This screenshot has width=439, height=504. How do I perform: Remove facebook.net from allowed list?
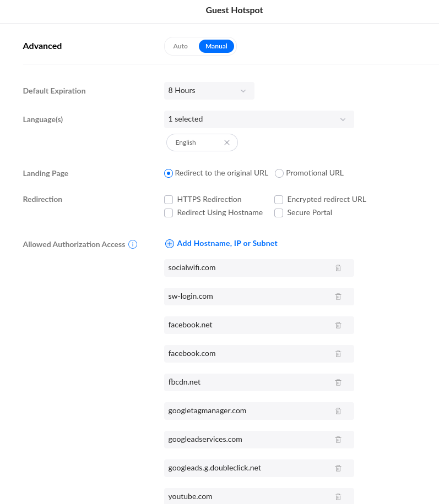click(338, 325)
